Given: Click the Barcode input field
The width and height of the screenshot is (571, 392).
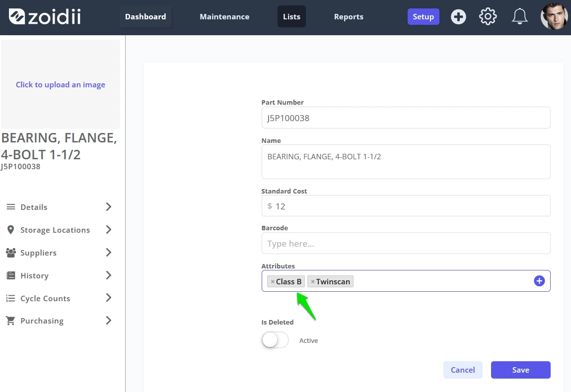Looking at the screenshot, I should point(406,243).
